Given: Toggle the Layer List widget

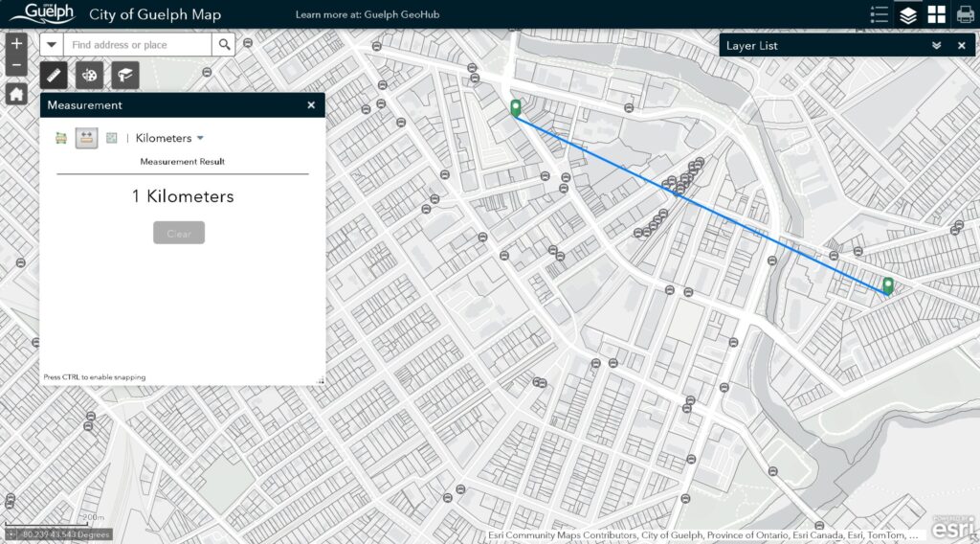Looking at the screenshot, I should click(908, 14).
